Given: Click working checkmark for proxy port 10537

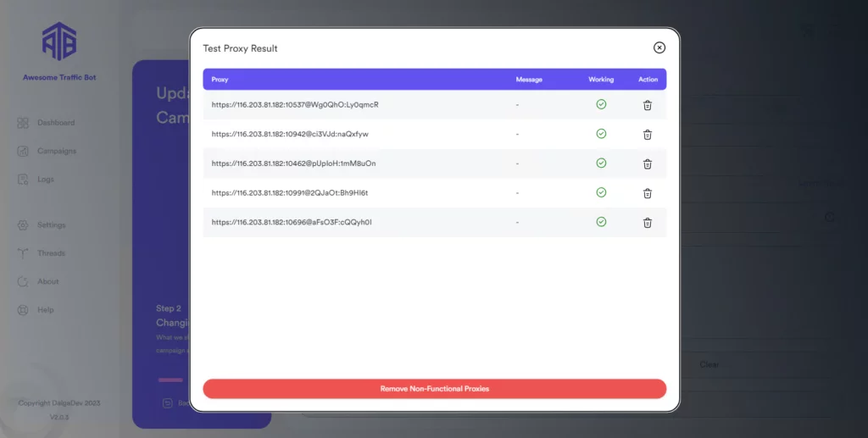Looking at the screenshot, I should [601, 105].
